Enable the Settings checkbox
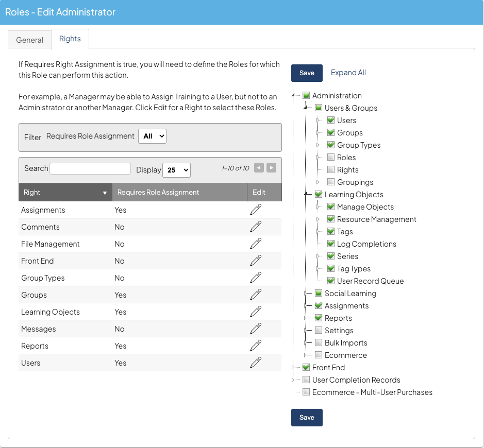Viewport: 484px width, 448px height. (x=319, y=330)
